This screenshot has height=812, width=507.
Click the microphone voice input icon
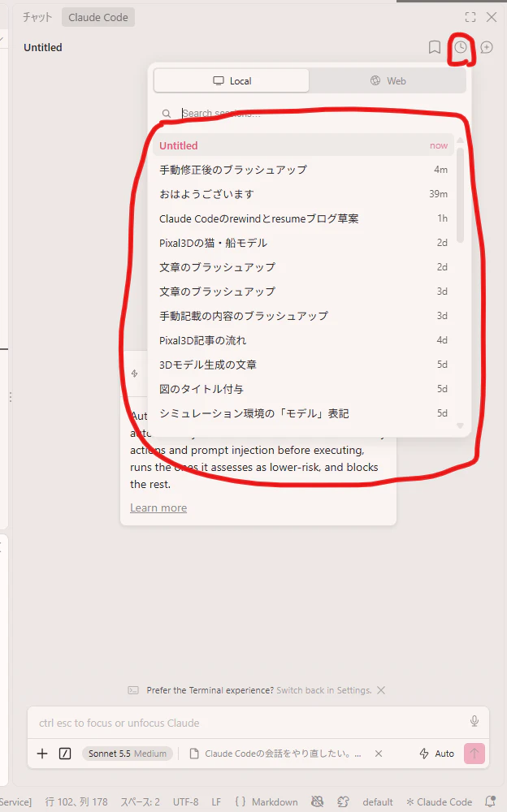(x=474, y=721)
